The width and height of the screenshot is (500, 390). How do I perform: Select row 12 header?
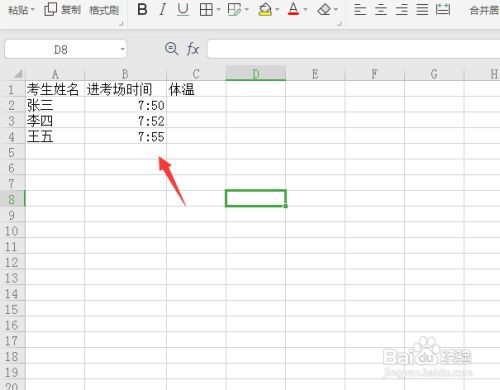pyautogui.click(x=12, y=262)
